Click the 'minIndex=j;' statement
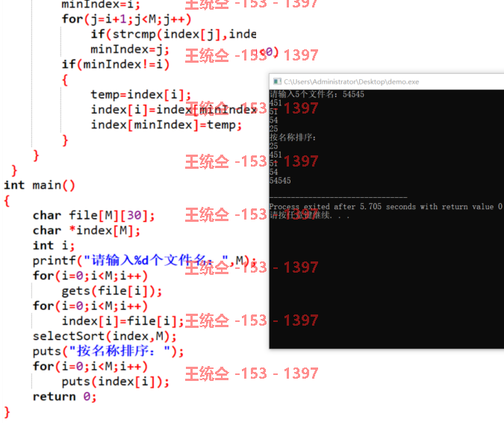The width and height of the screenshot is (504, 425). [130, 49]
